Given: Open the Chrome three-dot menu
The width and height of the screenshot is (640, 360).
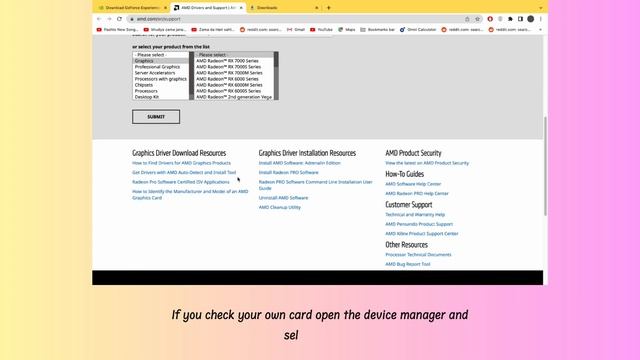Looking at the screenshot, I should click(x=541, y=19).
